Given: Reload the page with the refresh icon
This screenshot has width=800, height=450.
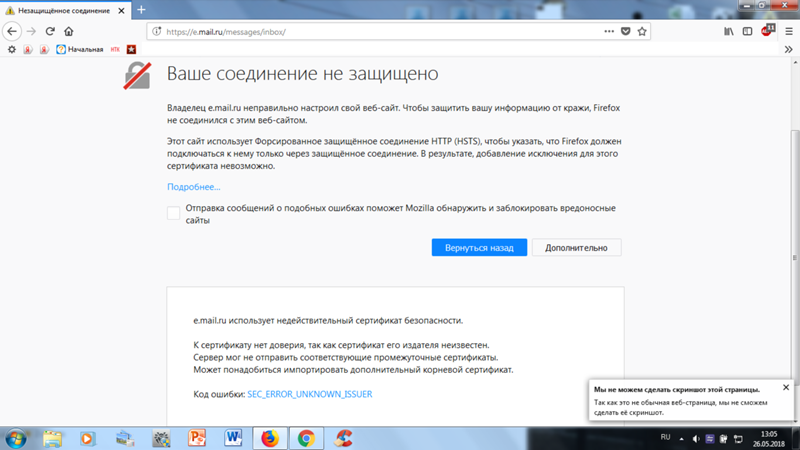Looking at the screenshot, I should click(50, 32).
